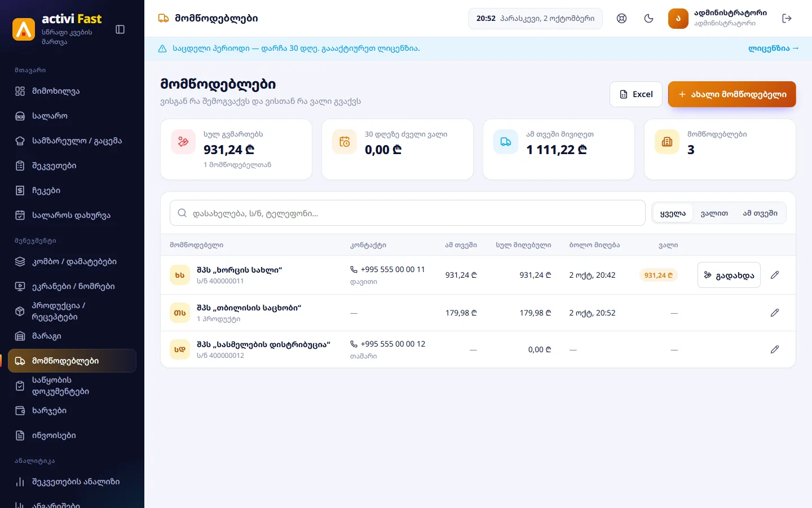Image resolution: width=812 pixels, height=508 pixels.
Task: Open „მარაგი“ in the sidebar
Action: [72, 336]
